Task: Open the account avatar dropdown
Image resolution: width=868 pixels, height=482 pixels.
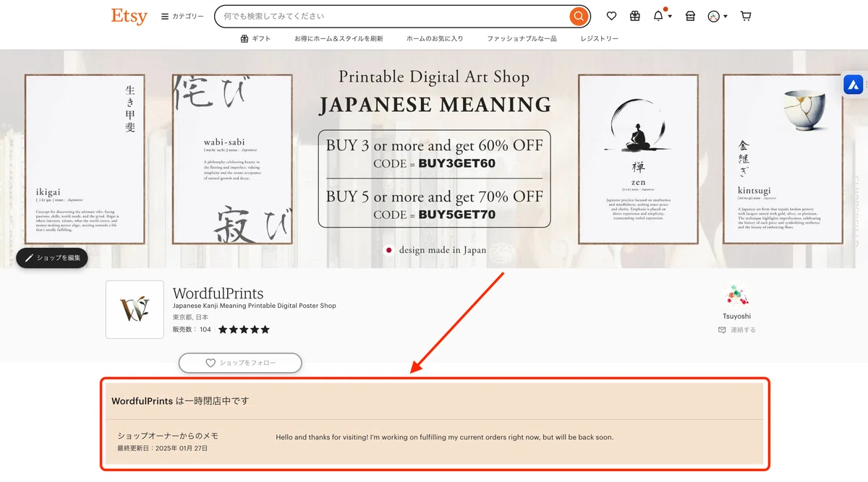Action: point(718,16)
